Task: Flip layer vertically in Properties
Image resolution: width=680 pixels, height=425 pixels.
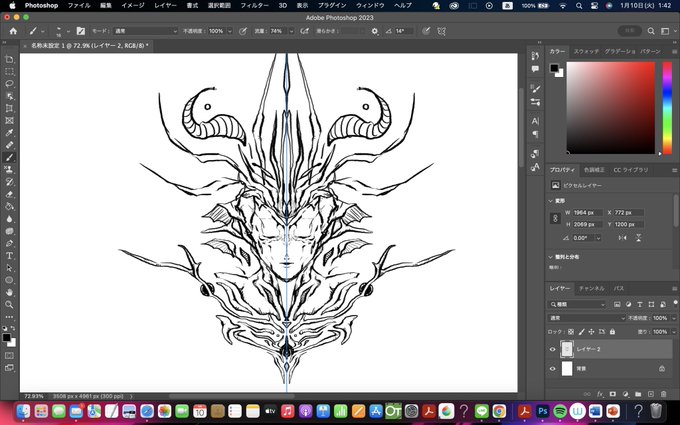Action: [x=638, y=238]
